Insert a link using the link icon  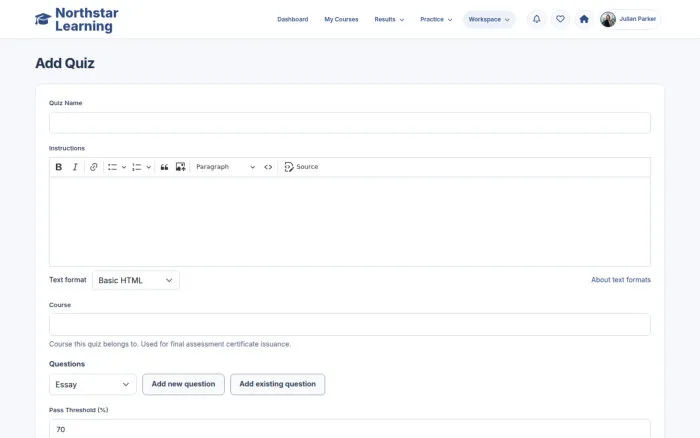click(x=93, y=167)
